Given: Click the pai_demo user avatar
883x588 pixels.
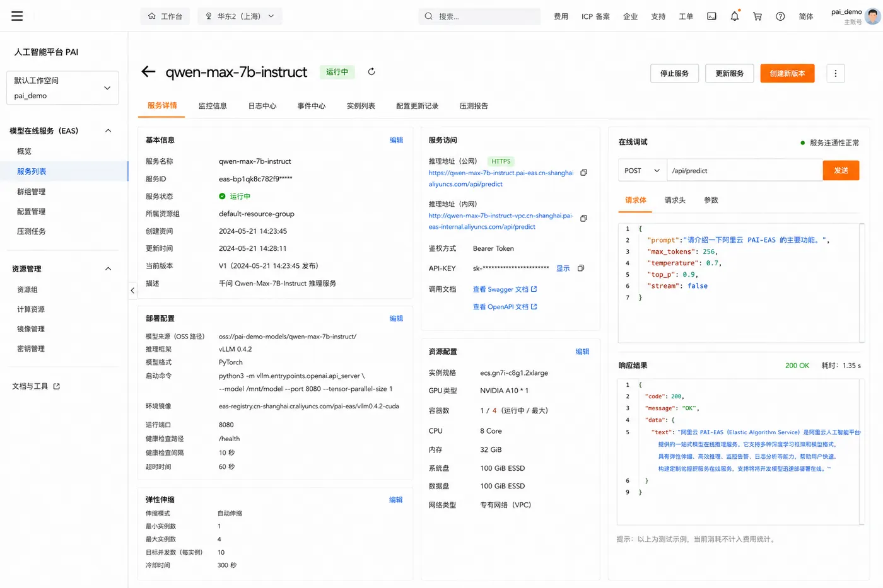Looking at the screenshot, I should 873,16.
